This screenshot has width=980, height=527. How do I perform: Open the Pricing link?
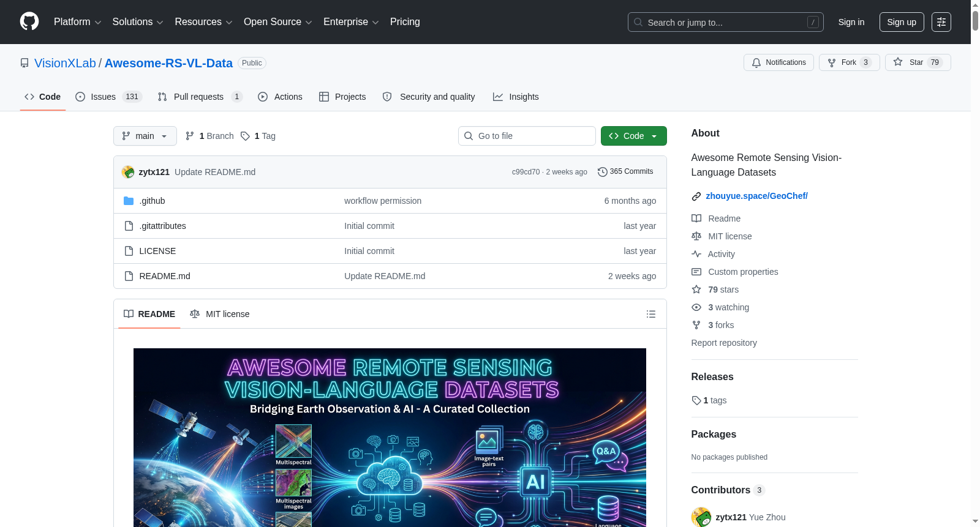tap(405, 22)
